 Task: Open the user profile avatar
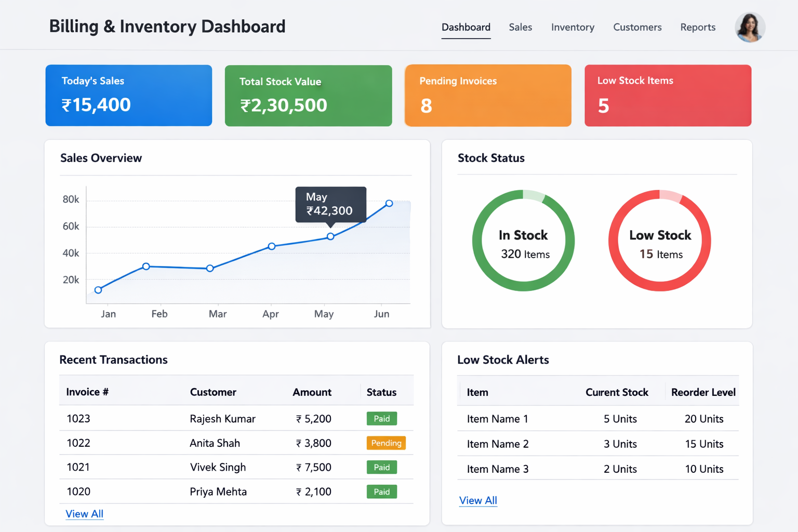(750, 28)
